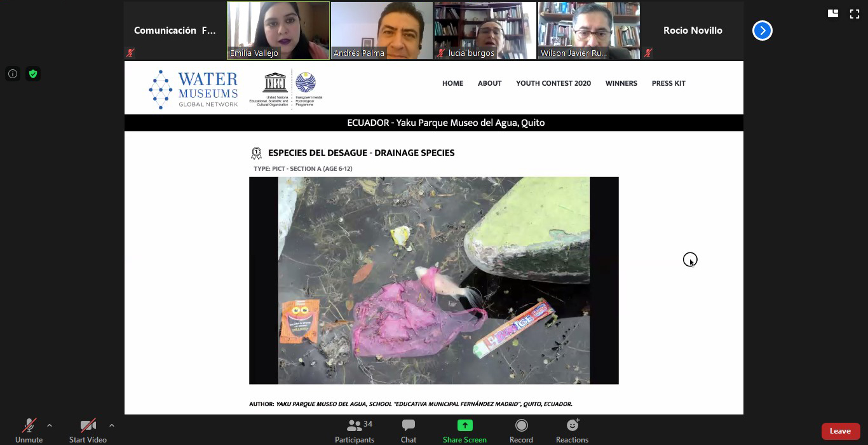Screen dimensions: 868x445
Task: Go to the WINNERS page
Action: pyautogui.click(x=621, y=83)
